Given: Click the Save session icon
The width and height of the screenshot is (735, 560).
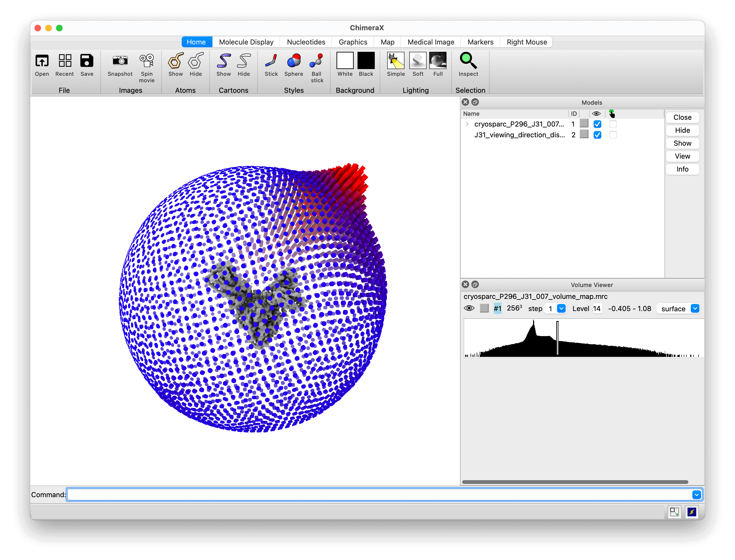Looking at the screenshot, I should coord(87,61).
